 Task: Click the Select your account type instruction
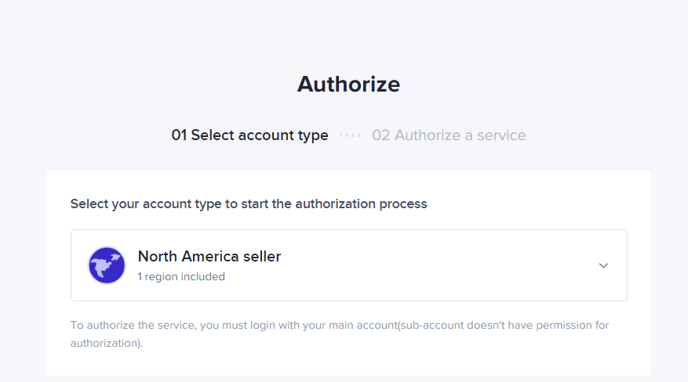point(248,204)
